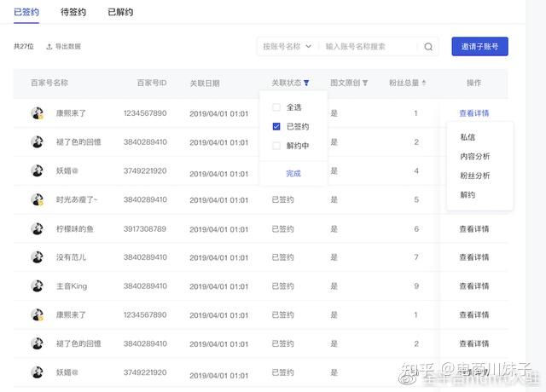Click 已签约 status in 柠檬味的鱼 row

click(x=282, y=229)
